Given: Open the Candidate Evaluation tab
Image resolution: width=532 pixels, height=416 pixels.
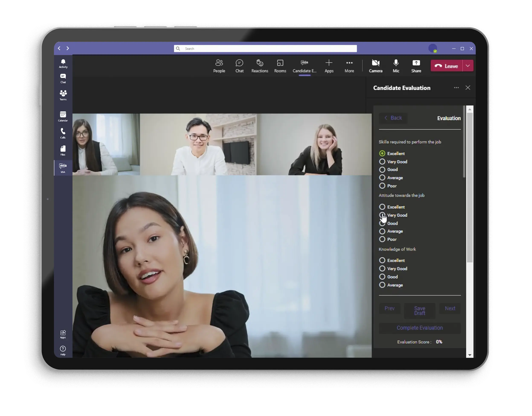Looking at the screenshot, I should [304, 66].
